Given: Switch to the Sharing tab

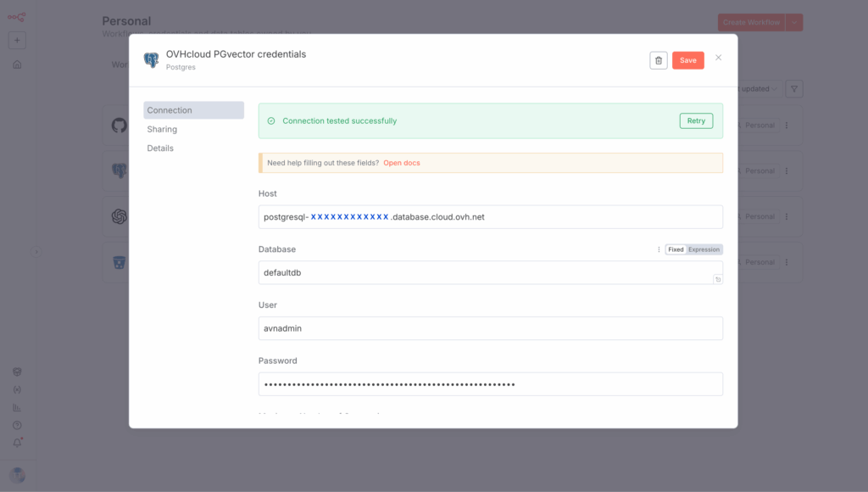Looking at the screenshot, I should pos(162,129).
